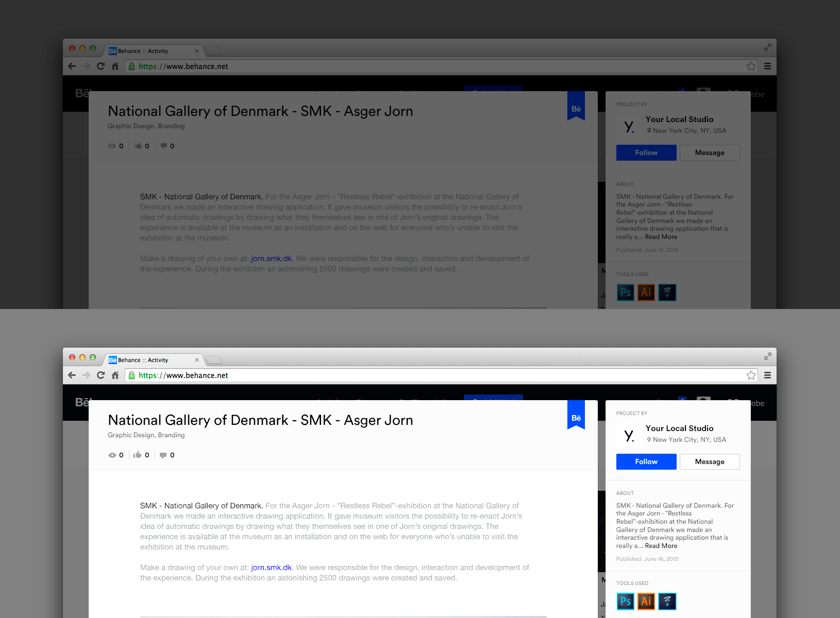840x618 pixels.
Task: Go to home page in bottom browser window
Action: [x=115, y=375]
